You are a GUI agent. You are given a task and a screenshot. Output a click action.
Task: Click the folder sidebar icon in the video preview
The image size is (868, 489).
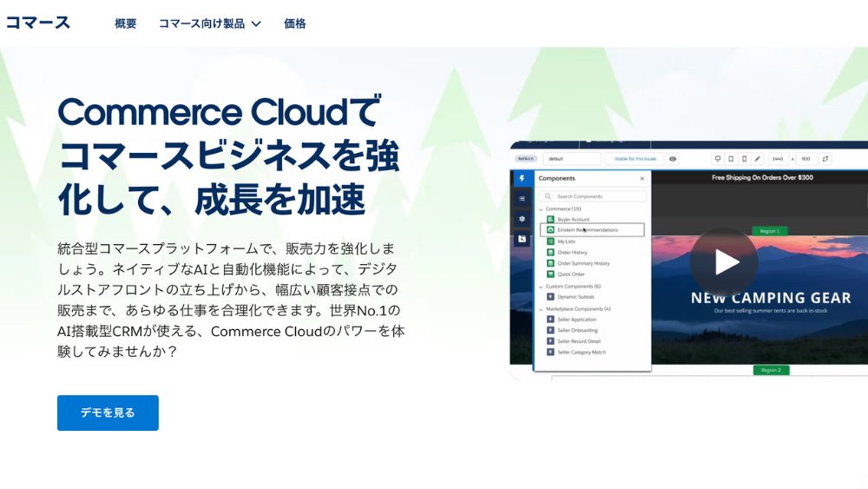(522, 239)
